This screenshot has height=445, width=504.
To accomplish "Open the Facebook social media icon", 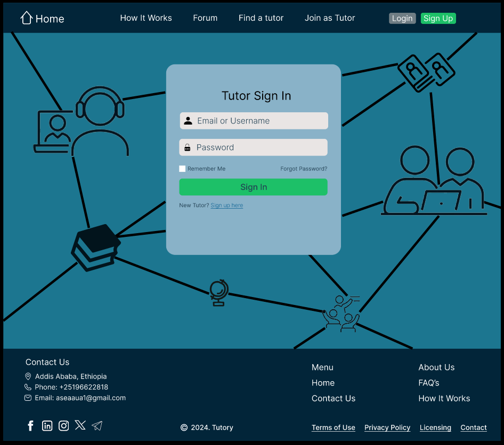I will [x=30, y=426].
